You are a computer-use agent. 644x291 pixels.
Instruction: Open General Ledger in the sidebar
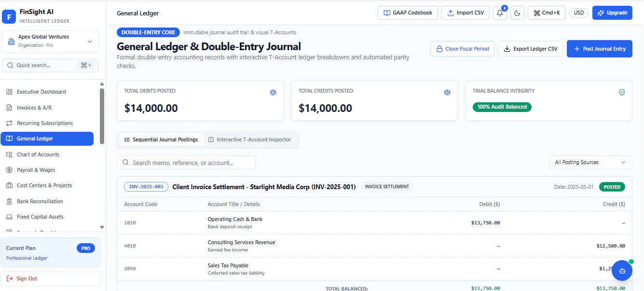(47, 139)
